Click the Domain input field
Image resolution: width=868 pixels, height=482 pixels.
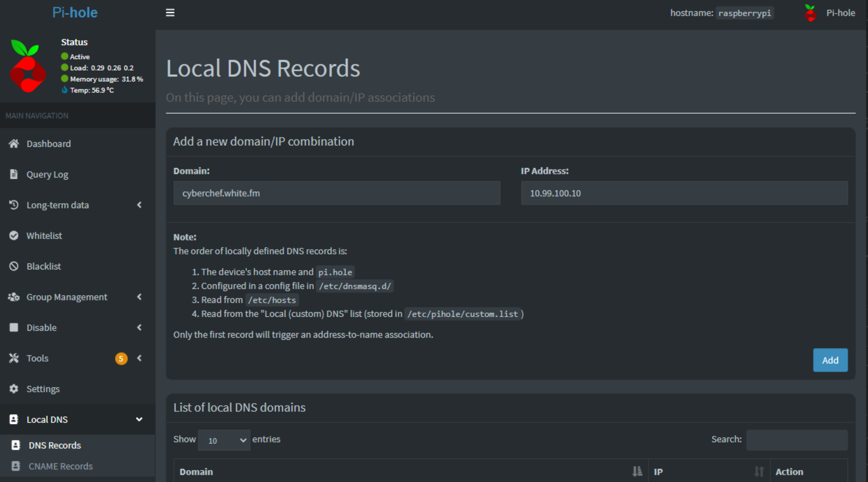point(337,193)
